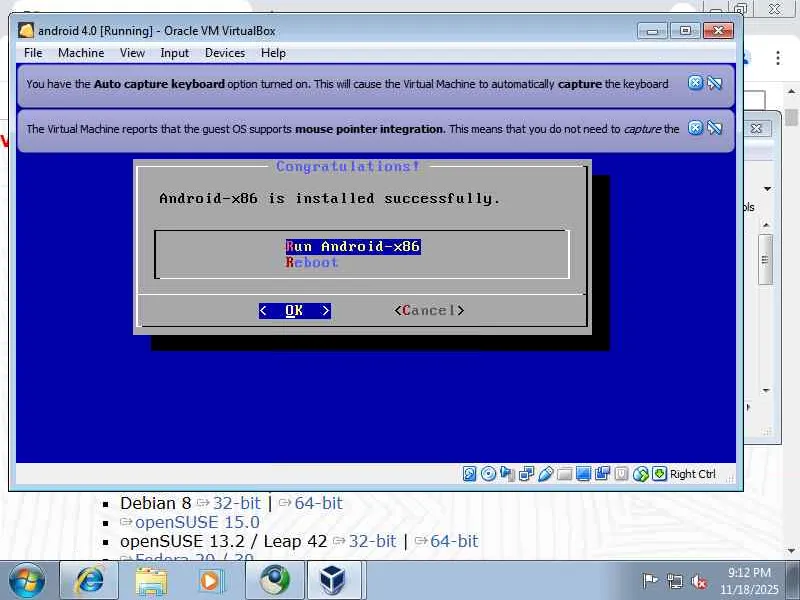Click the browser page scroll-down arrow
Image resolution: width=800 pixels, height=600 pixels.
(x=791, y=551)
